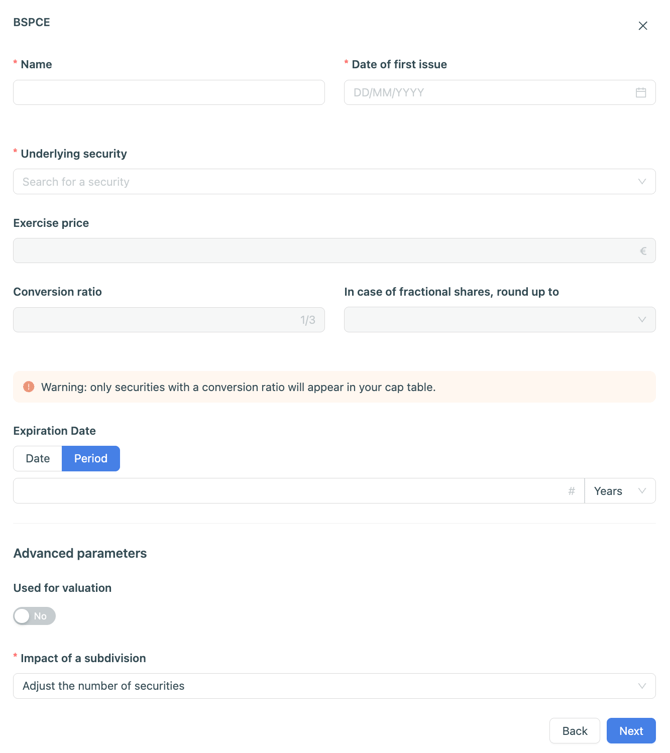Click the orange warning icon in the alert

[29, 387]
